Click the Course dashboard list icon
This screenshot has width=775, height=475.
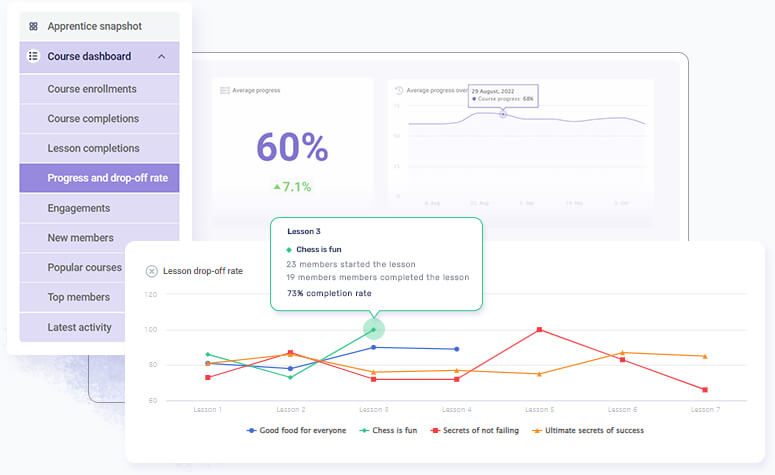coord(33,56)
